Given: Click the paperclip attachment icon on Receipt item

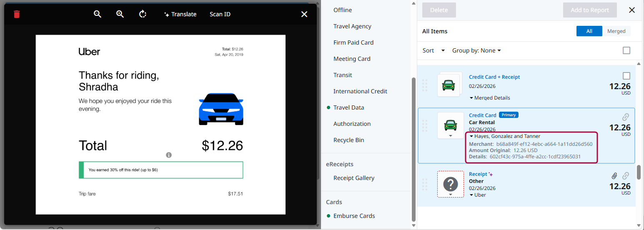Looking at the screenshot, I should [614, 176].
